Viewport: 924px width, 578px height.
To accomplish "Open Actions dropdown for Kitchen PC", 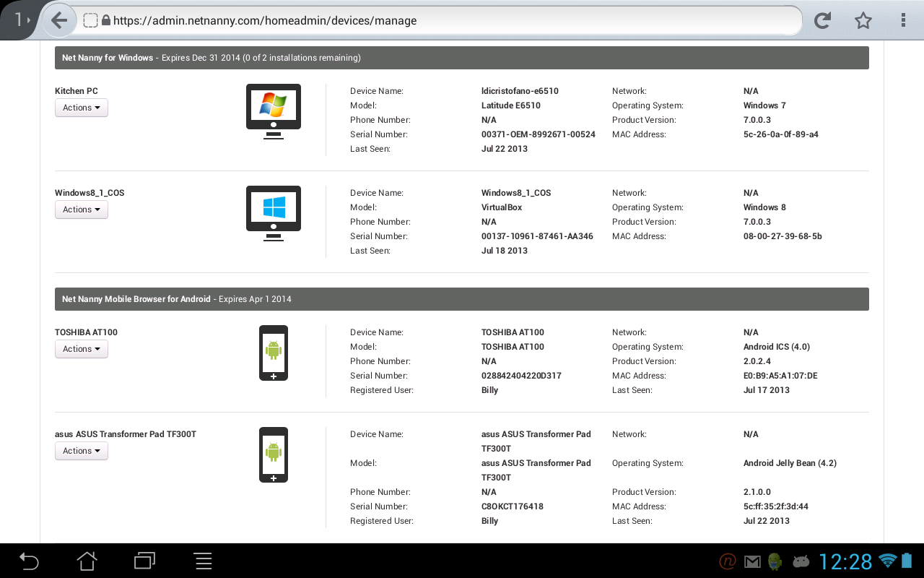I will coord(82,108).
